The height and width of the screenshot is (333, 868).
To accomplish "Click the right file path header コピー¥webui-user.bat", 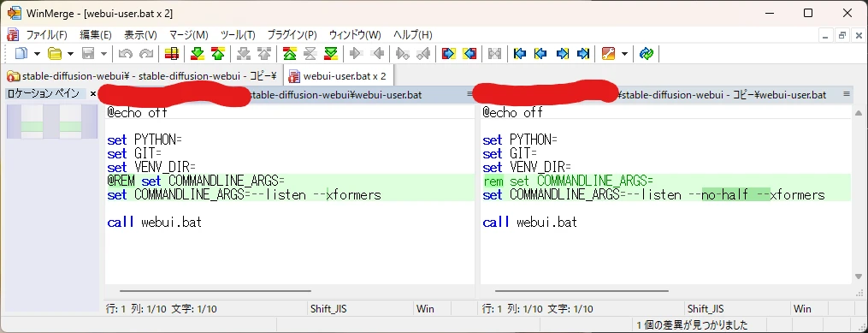I will [723, 95].
